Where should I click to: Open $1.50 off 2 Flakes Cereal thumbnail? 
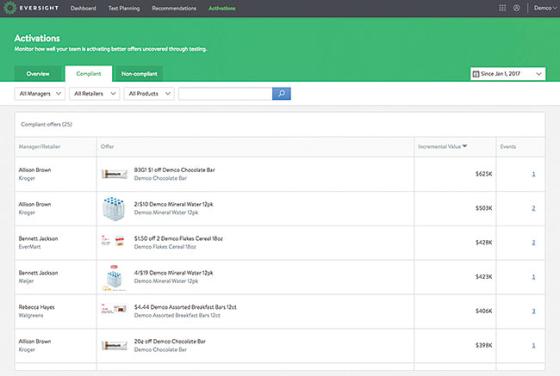113,242
